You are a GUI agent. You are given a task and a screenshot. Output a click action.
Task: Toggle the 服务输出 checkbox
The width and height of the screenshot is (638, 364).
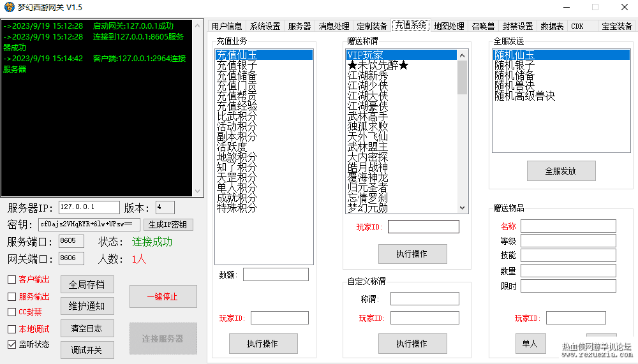(11, 296)
